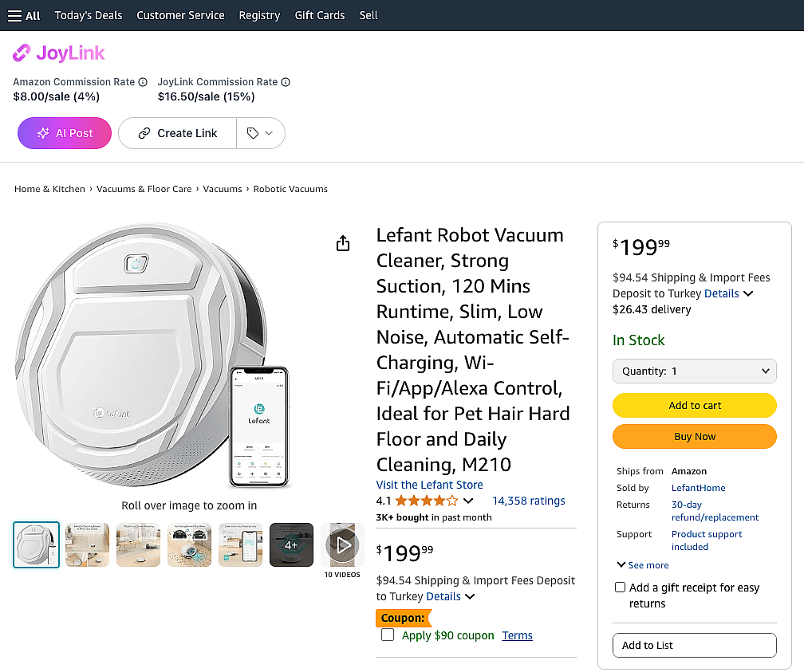Generate an AI Post
Viewport: 804px width, 672px height.
pos(65,133)
